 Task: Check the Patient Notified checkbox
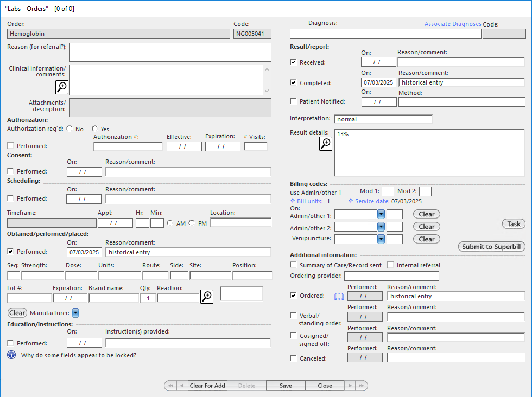click(x=294, y=101)
